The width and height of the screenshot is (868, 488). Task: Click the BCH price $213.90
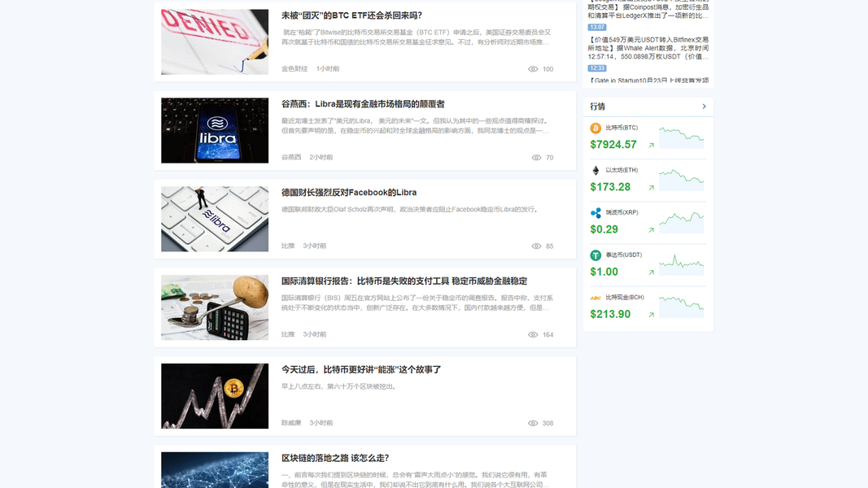tap(611, 314)
